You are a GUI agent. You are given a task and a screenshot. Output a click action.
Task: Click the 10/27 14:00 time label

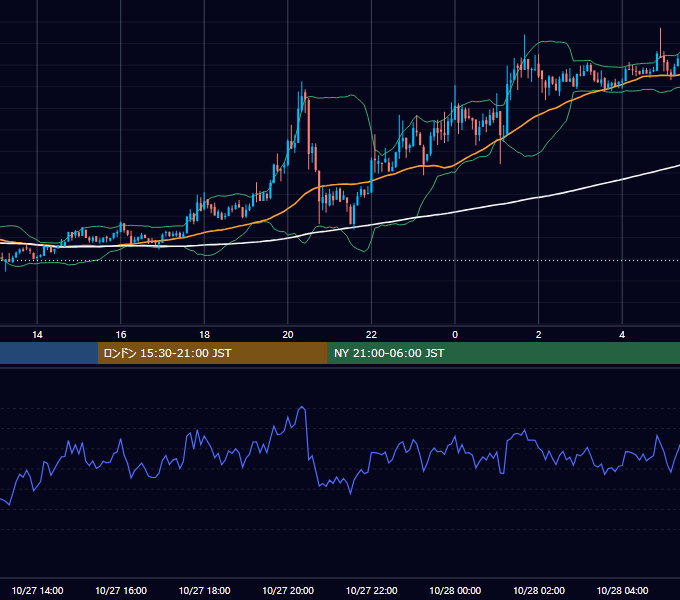37,590
